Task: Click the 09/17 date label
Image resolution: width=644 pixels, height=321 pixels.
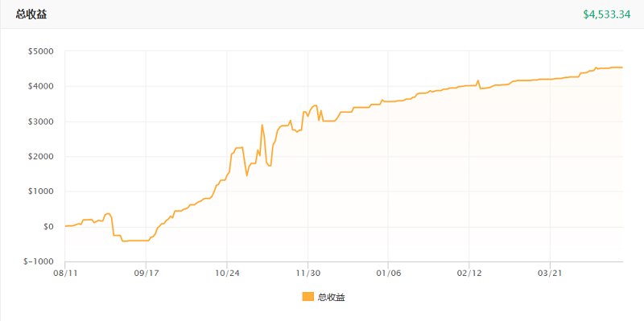Action: 147,273
